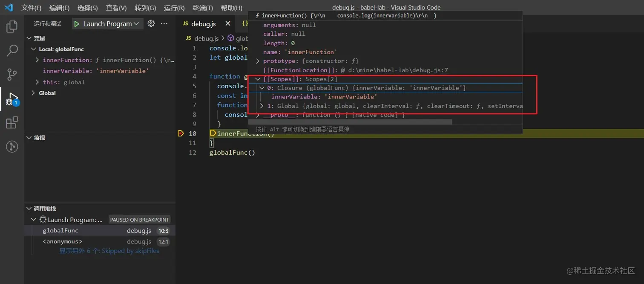Expand the Global scope in Variables
Image resolution: width=644 pixels, height=284 pixels.
pyautogui.click(x=33, y=93)
